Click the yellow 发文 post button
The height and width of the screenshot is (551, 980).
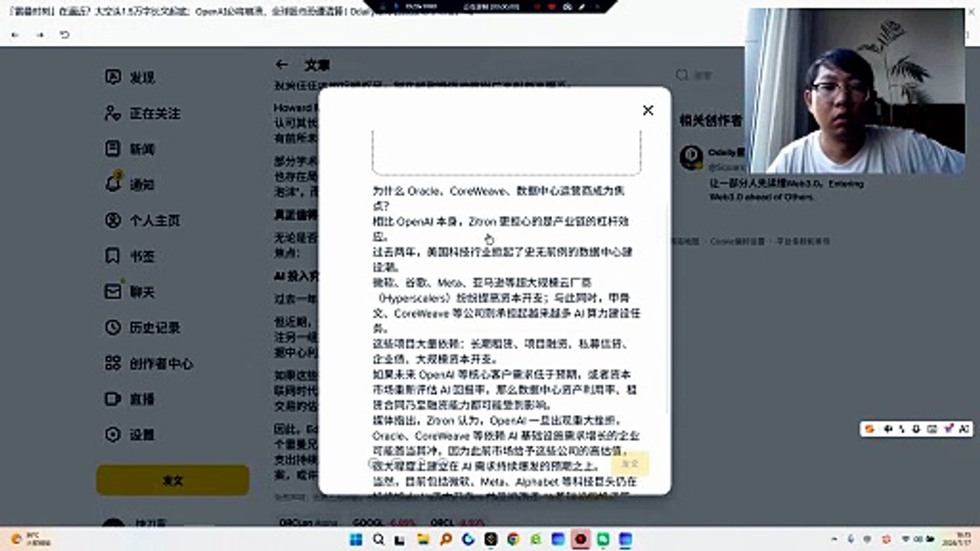(x=173, y=481)
